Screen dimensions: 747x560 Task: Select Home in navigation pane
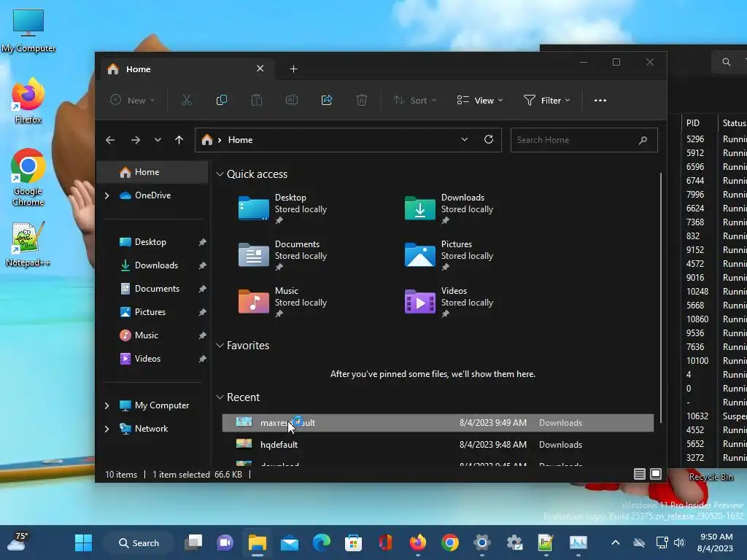pos(152,172)
